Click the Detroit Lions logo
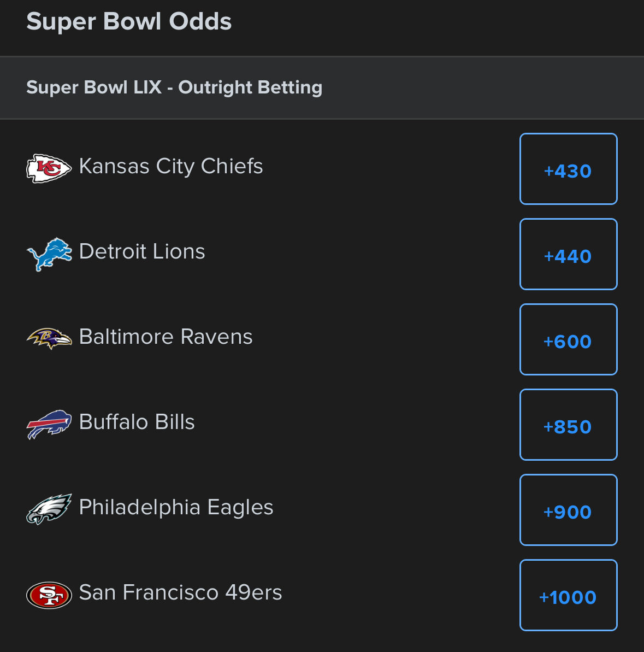This screenshot has width=644, height=652. coord(49,254)
